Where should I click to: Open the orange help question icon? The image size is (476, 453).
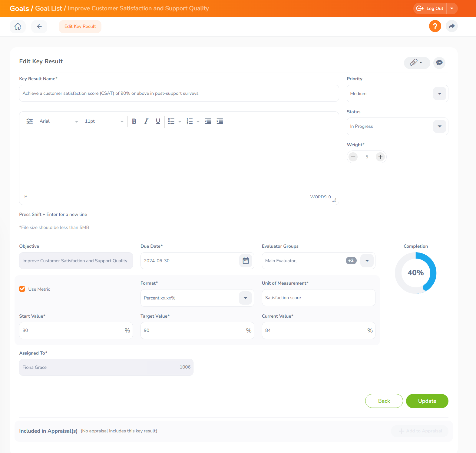click(x=435, y=26)
